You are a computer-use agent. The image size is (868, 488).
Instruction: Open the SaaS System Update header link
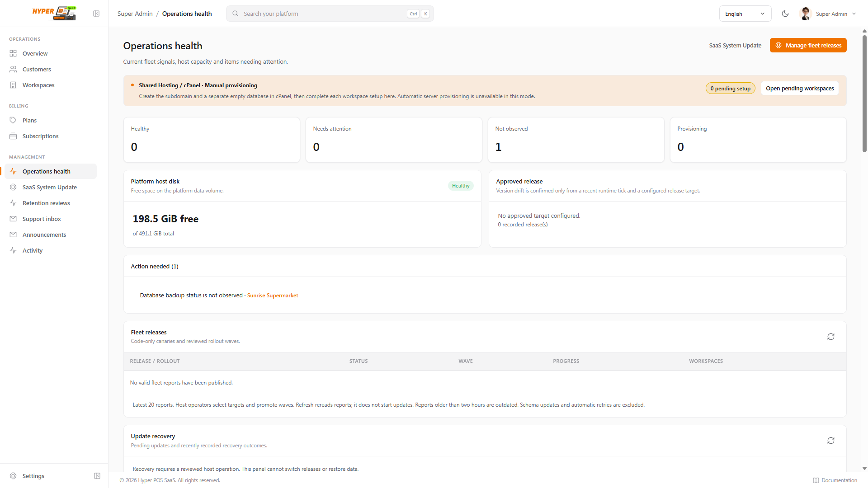tap(735, 45)
